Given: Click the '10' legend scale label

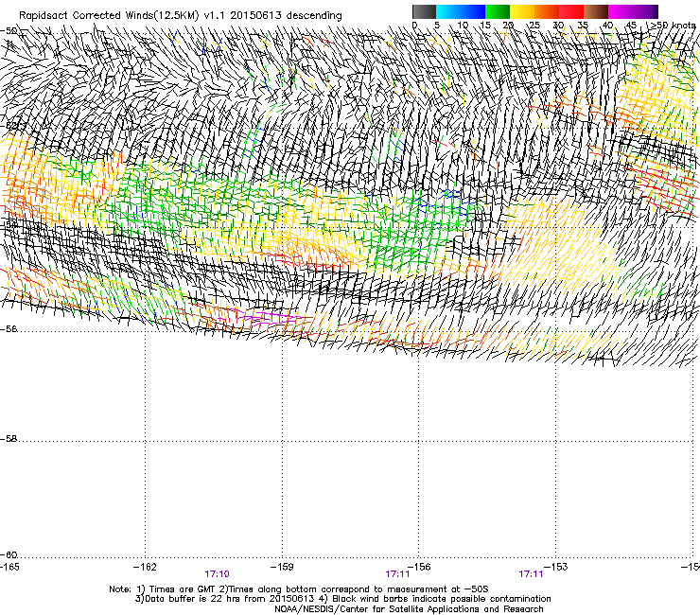Looking at the screenshot, I should pos(463,26).
